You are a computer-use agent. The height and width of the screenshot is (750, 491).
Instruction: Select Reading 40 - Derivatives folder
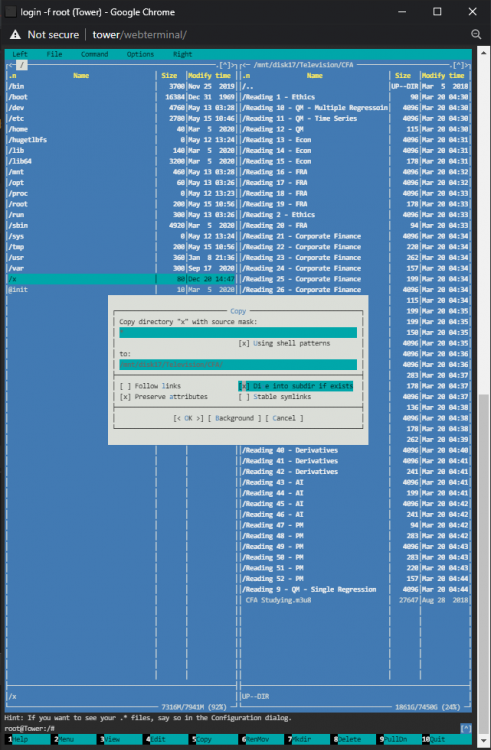click(355, 450)
